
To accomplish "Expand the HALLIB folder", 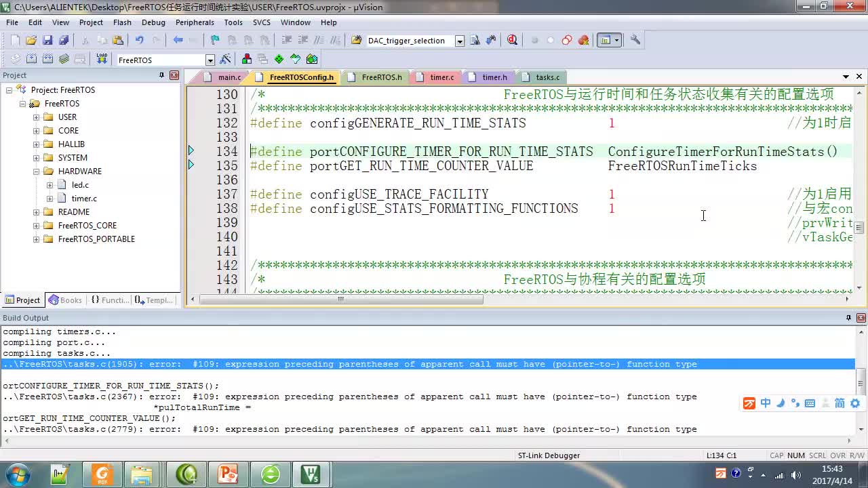I will click(x=36, y=144).
